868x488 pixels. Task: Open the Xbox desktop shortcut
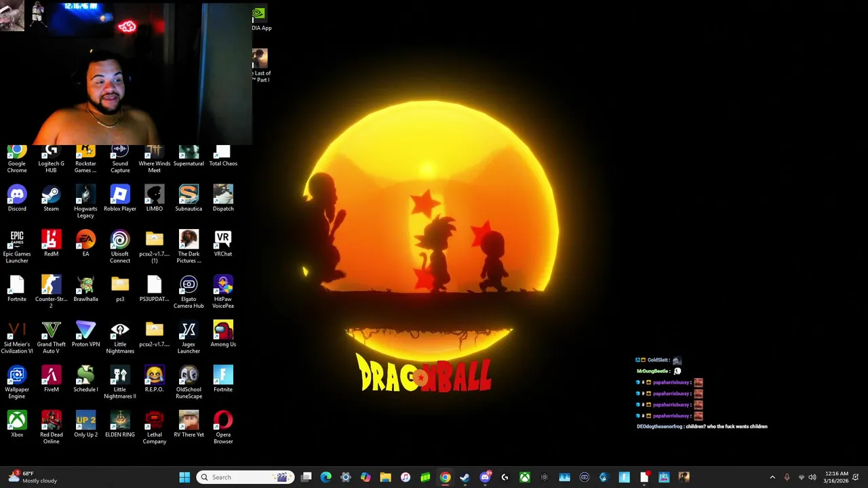[x=17, y=425]
